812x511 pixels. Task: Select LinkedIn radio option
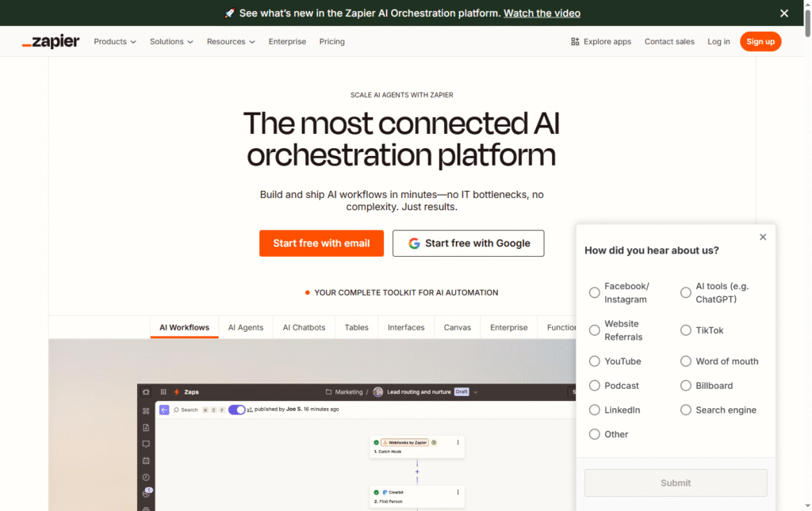point(595,410)
